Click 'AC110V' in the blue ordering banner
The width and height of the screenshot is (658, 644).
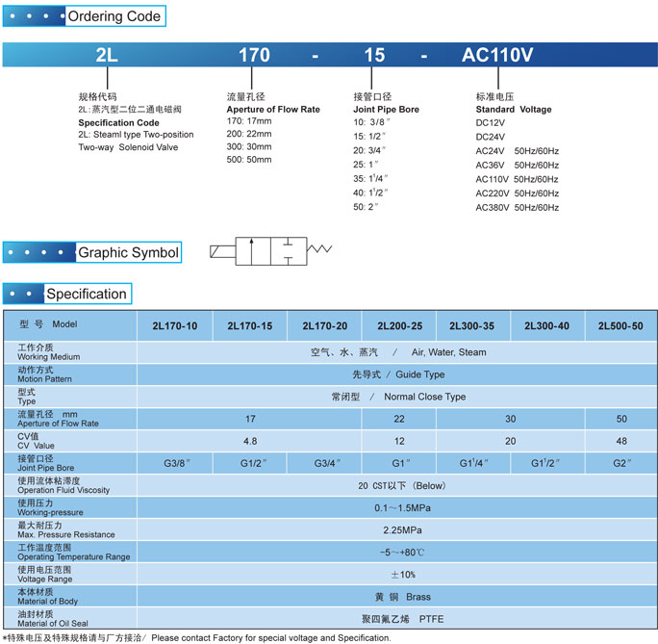[x=497, y=55]
